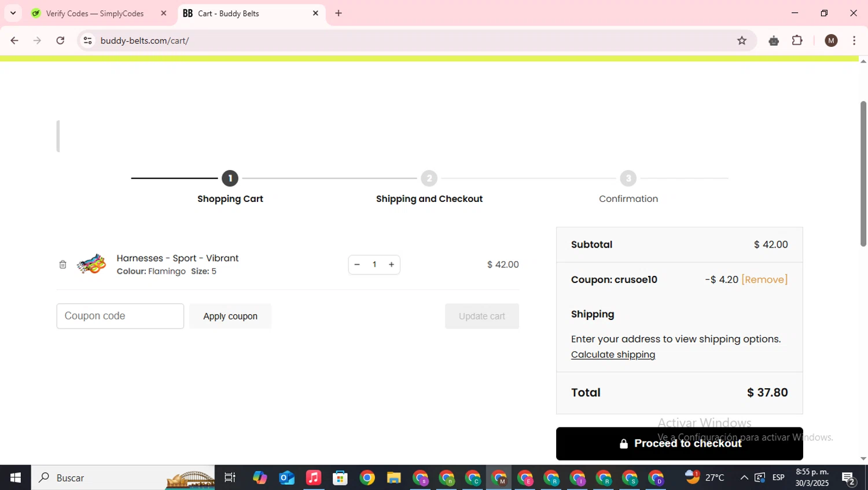Screen dimensions: 868x490
Task: Click the address bar URL buddy-belts.com/cart/
Action: click(145, 40)
